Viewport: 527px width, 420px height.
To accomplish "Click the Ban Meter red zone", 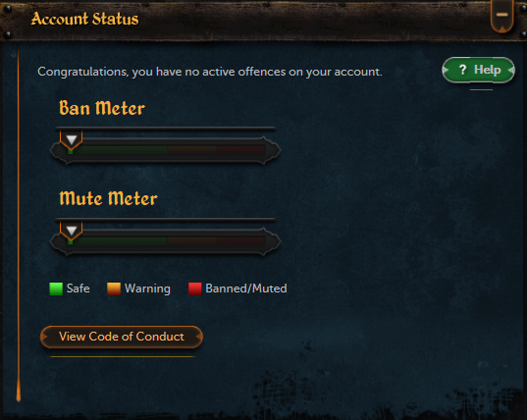I will point(241,150).
